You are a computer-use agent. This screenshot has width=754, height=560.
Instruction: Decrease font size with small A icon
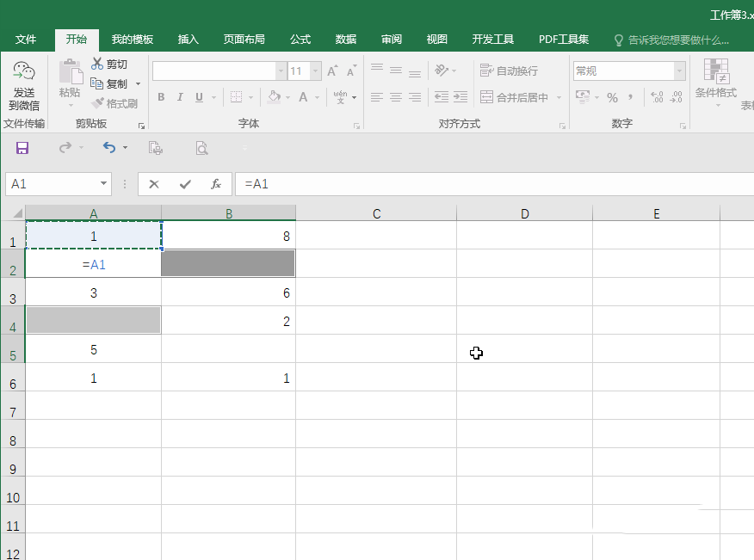351,71
